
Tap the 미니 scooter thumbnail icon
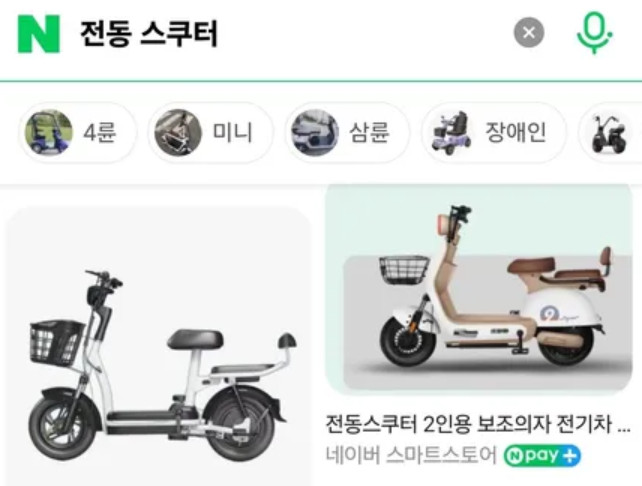[x=178, y=132]
